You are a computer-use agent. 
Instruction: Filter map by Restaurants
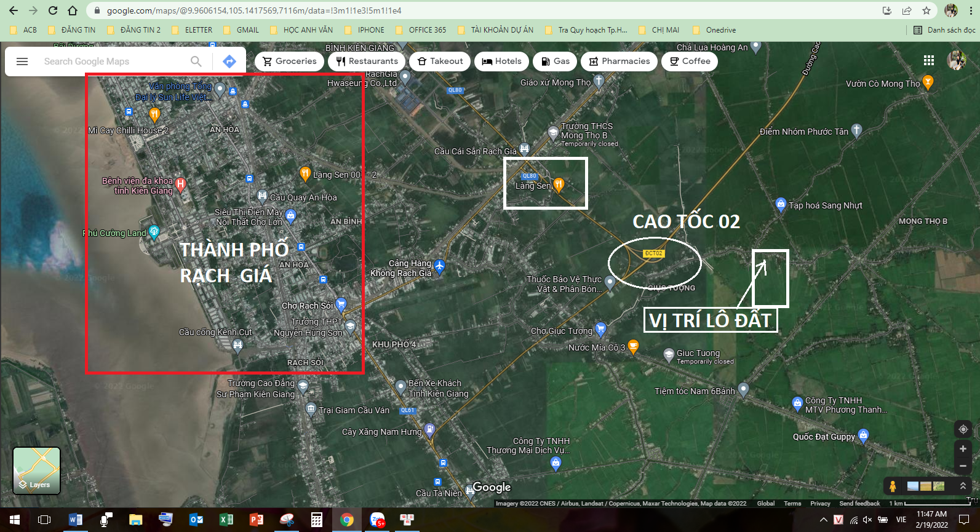367,61
